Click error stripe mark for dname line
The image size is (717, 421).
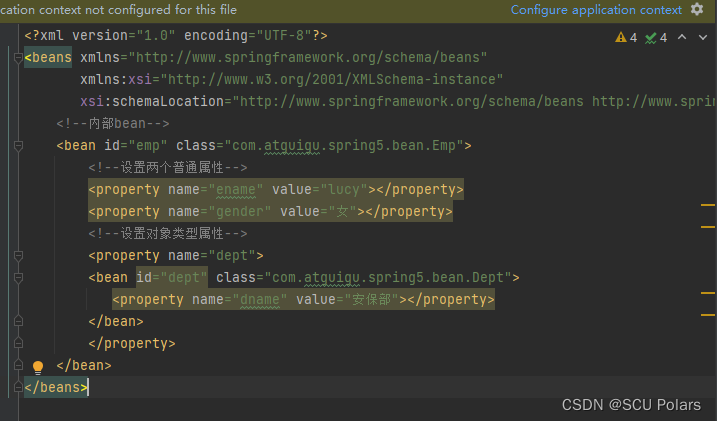[707, 293]
